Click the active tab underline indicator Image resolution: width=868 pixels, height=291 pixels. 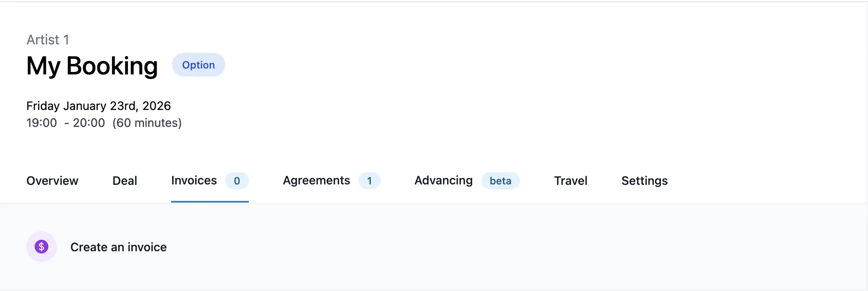coord(209,202)
